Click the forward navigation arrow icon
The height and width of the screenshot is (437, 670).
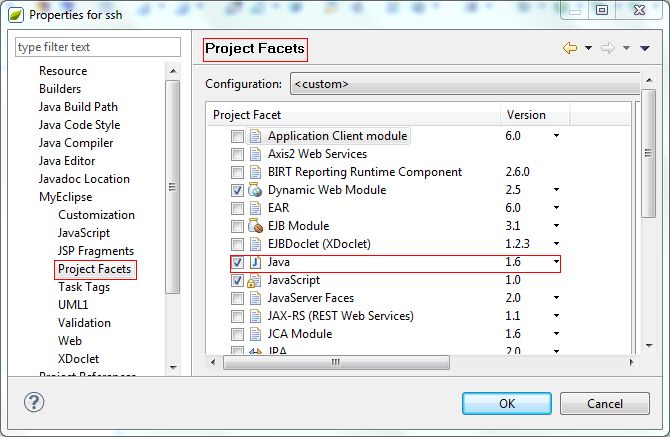coord(607,48)
